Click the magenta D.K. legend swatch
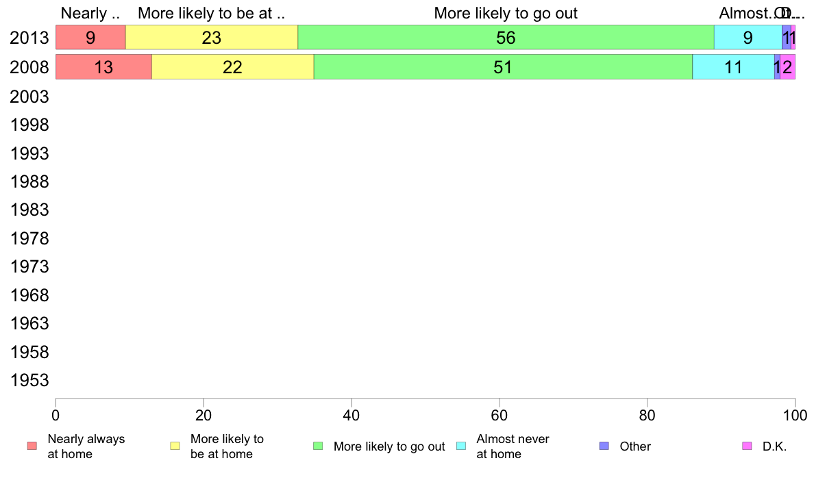The image size is (814, 504). click(x=747, y=446)
